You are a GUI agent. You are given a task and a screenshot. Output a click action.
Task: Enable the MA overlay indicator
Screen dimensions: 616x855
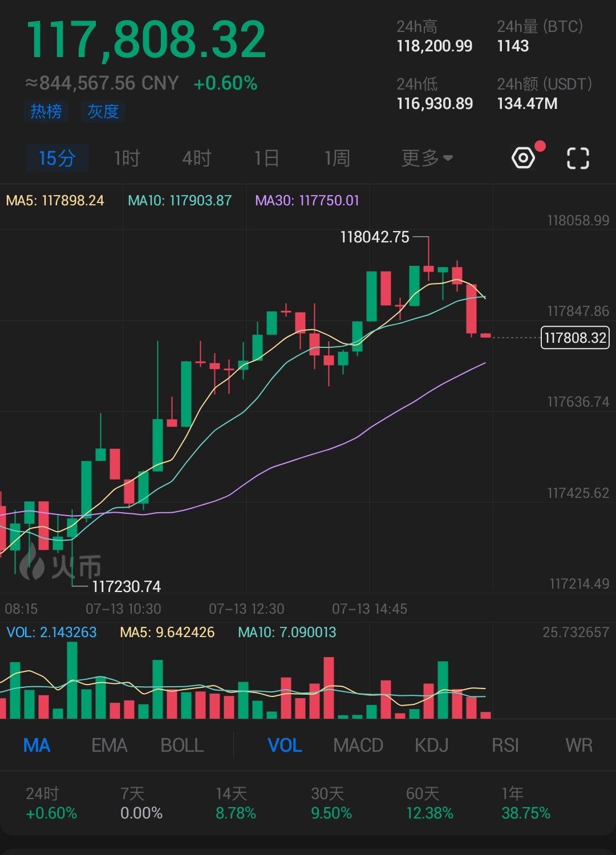tap(37, 745)
